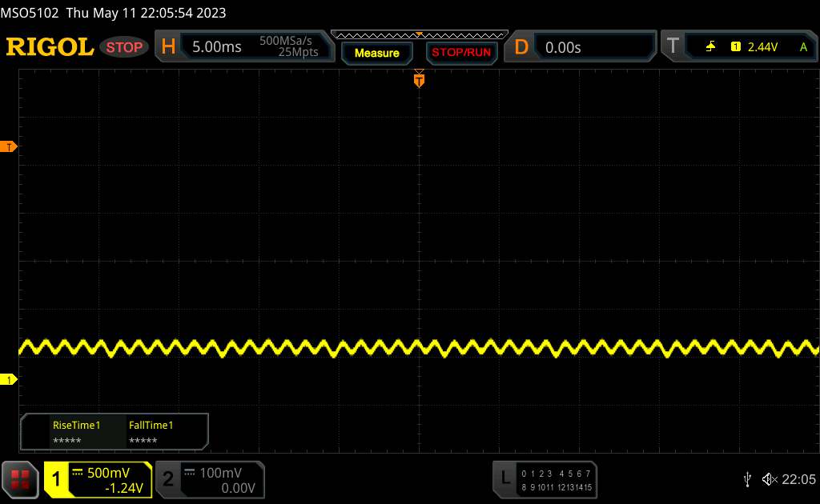Click the channel 1 -1.24V offset value
This screenshot has height=504, width=820.
[x=124, y=488]
